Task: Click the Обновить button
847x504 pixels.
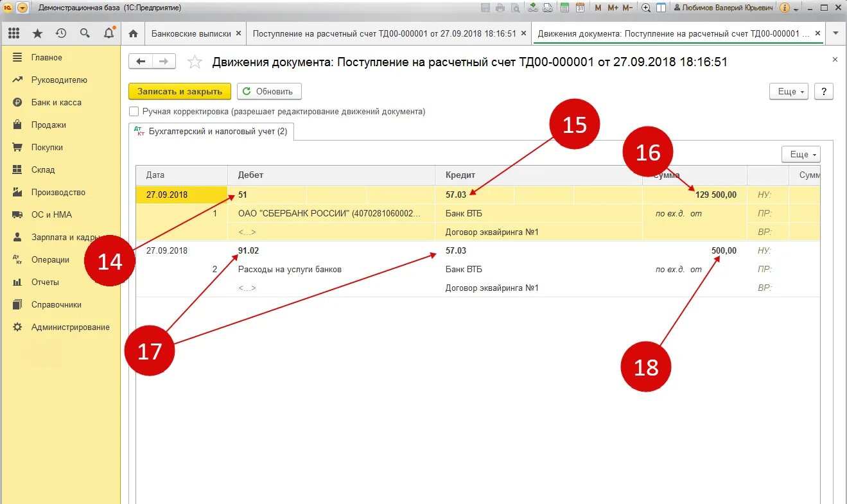Action: [x=269, y=91]
